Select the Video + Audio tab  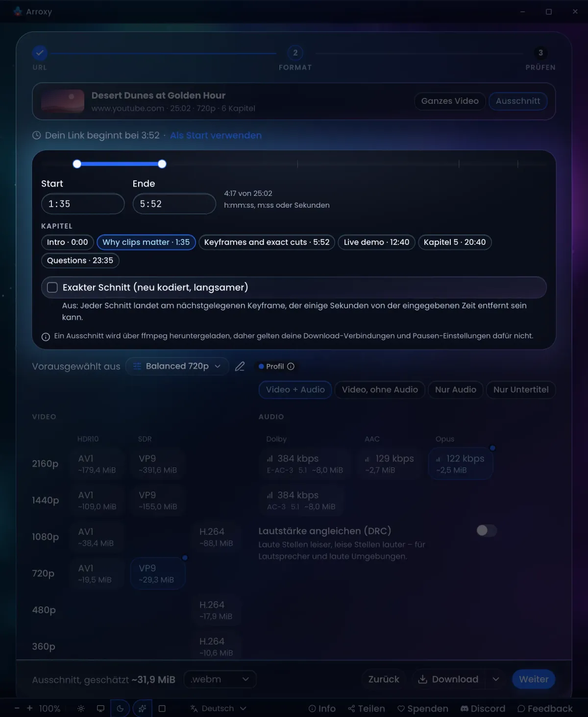[x=295, y=390]
